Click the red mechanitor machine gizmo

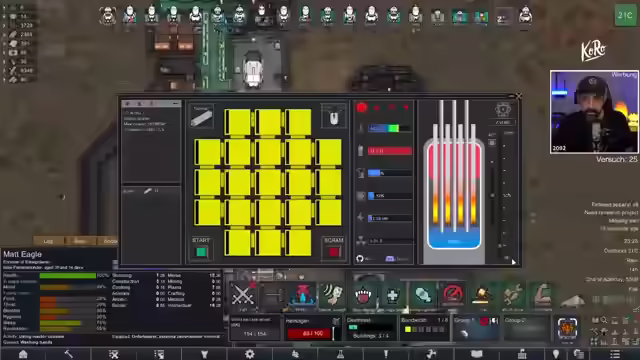(x=303, y=295)
